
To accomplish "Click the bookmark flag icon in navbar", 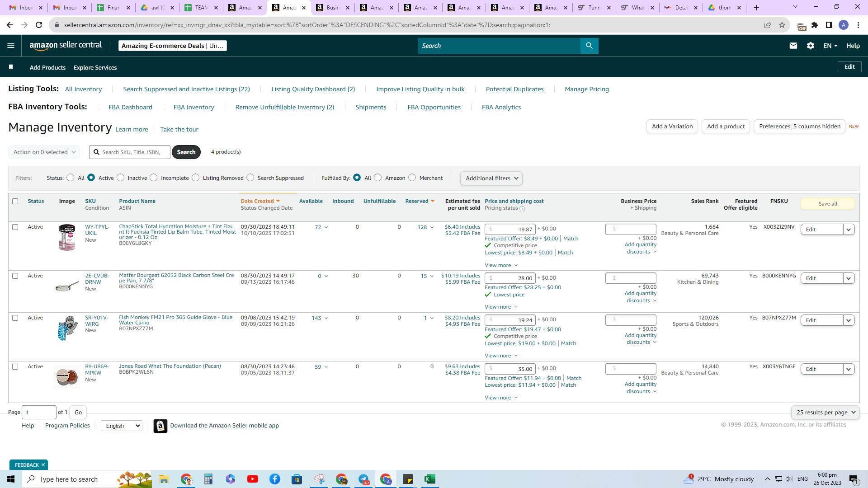I will [x=11, y=67].
